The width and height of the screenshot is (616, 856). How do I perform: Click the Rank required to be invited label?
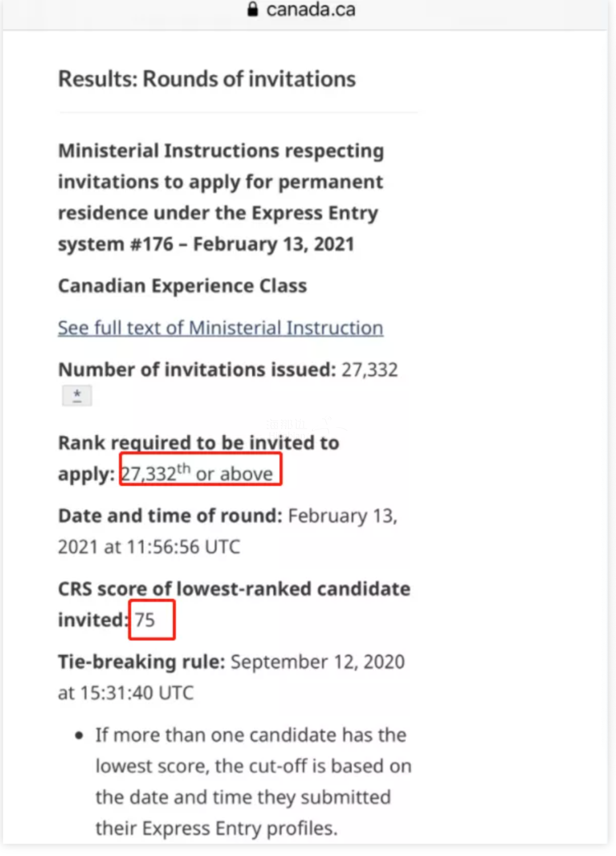click(198, 443)
